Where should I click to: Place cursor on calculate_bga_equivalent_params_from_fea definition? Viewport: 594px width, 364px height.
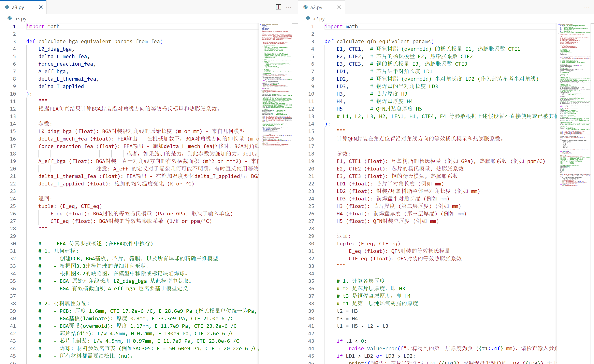[x=99, y=41]
